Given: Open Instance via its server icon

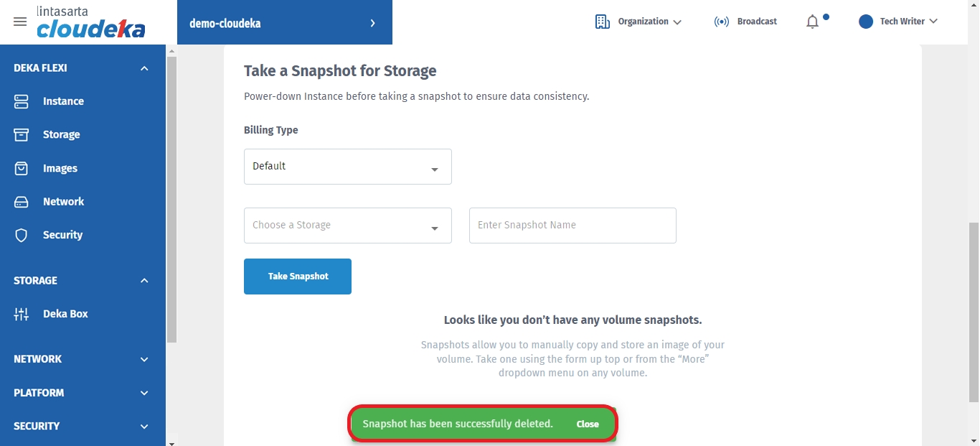Looking at the screenshot, I should 22,101.
